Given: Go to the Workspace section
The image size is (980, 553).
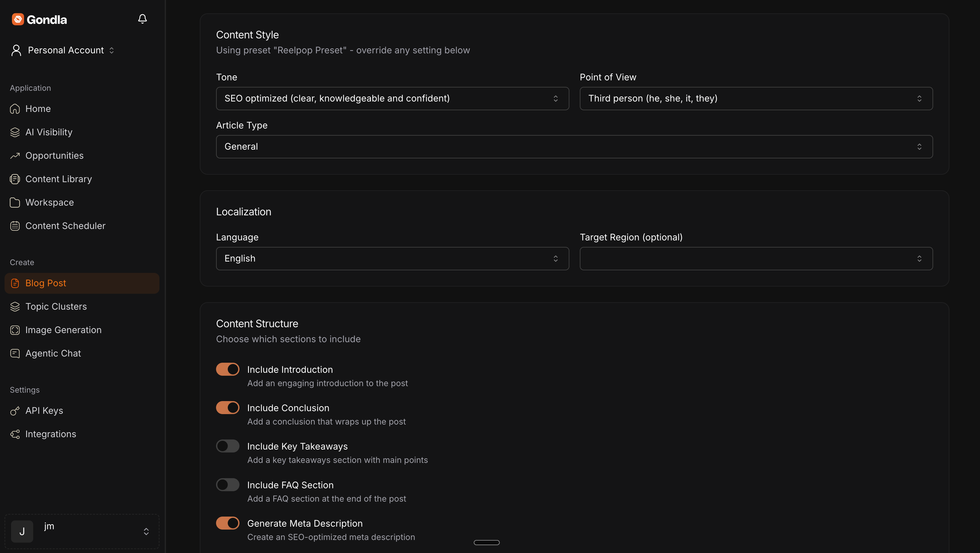Looking at the screenshot, I should (x=49, y=202).
